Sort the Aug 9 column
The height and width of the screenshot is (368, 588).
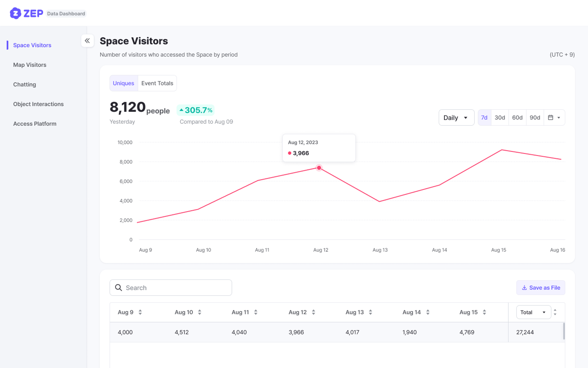(x=140, y=312)
